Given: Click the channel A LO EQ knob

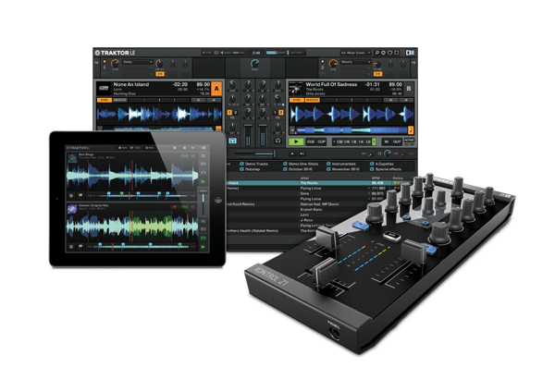Looking at the screenshot, I should pyautogui.click(x=248, y=112).
